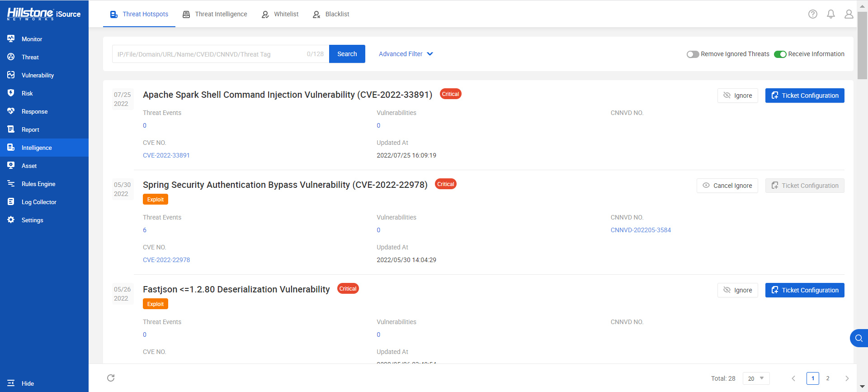Click the Threat Intelligence tab icon
Viewport: 868px width, 392px height.
186,14
